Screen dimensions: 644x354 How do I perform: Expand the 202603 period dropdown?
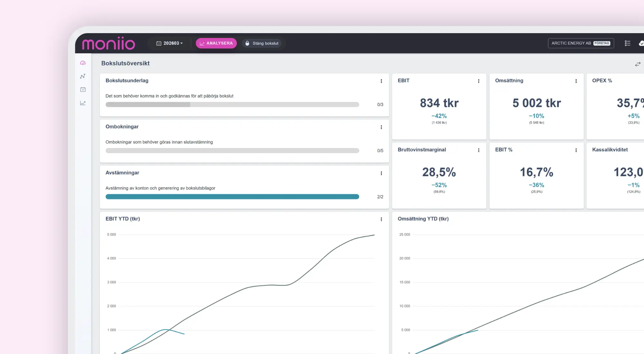(x=170, y=43)
